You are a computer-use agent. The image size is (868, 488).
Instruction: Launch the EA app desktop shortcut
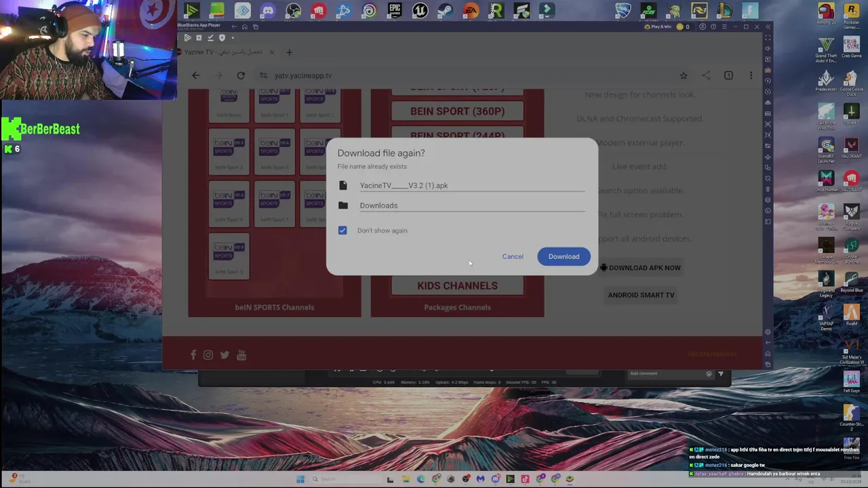click(x=471, y=11)
